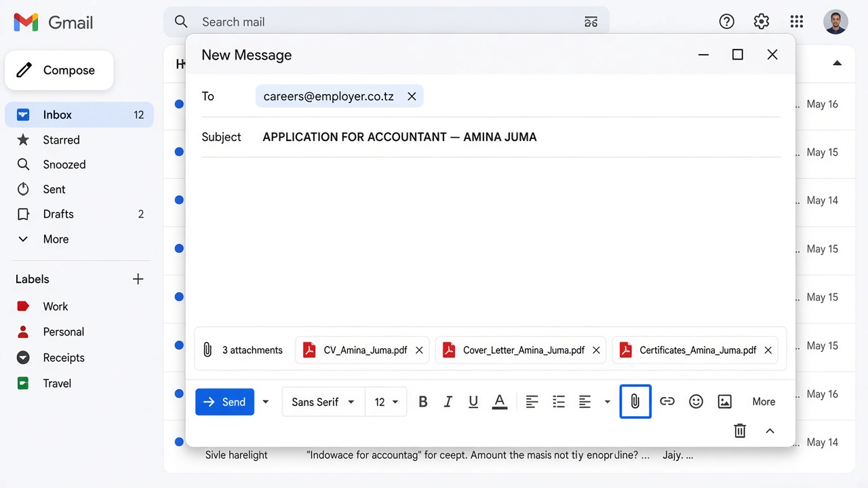Image resolution: width=868 pixels, height=488 pixels.
Task: Open the text color picker
Action: 500,402
